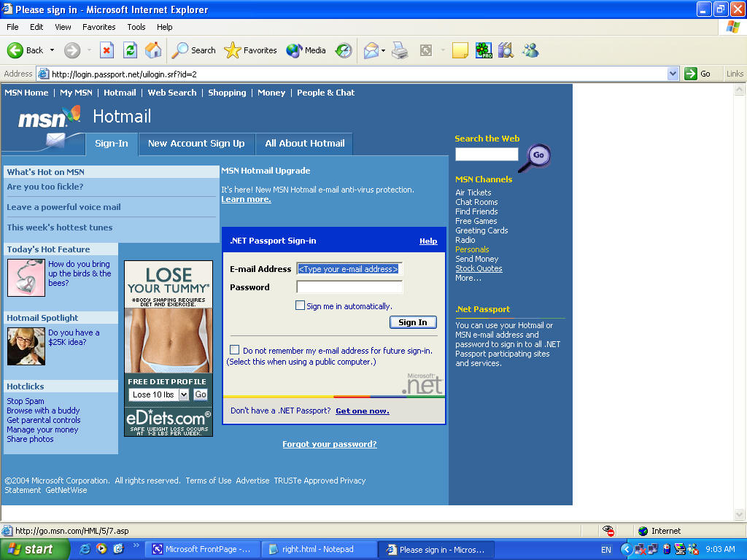This screenshot has width=747, height=560.
Task: Follow the 'Forgot your password?' link
Action: pyautogui.click(x=330, y=444)
